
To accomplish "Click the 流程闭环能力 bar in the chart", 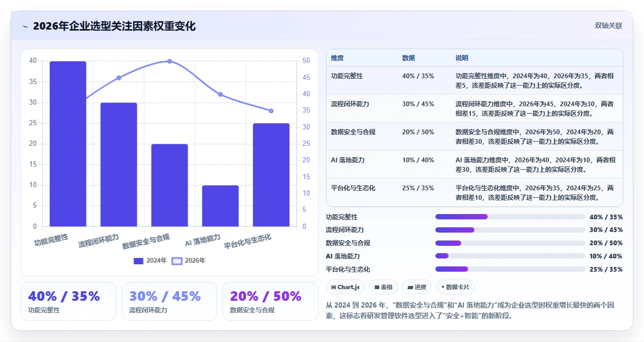I will coord(119,165).
